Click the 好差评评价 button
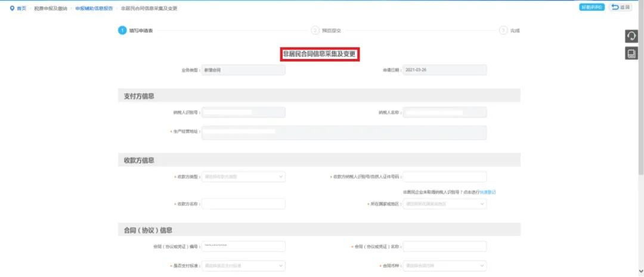The image size is (644, 277). (x=592, y=7)
